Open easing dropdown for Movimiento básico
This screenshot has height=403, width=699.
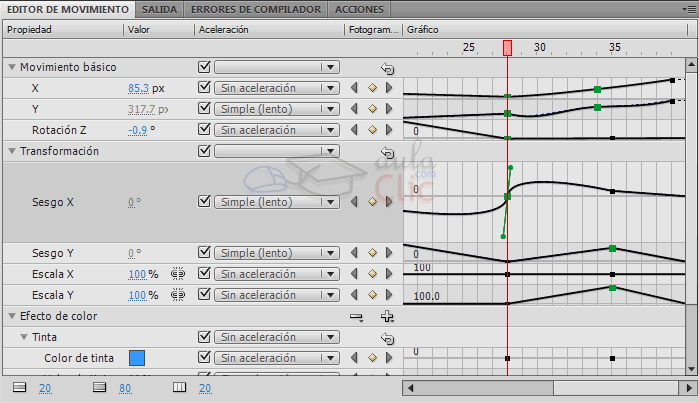(x=277, y=67)
